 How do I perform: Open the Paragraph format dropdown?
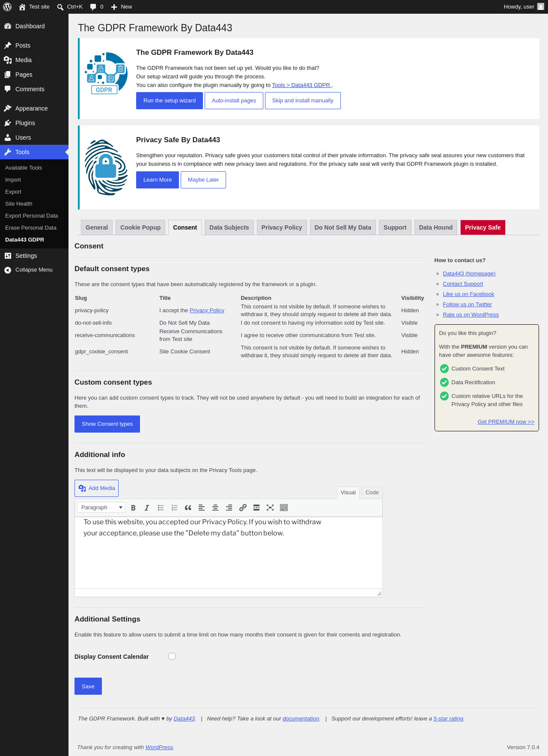click(x=101, y=508)
